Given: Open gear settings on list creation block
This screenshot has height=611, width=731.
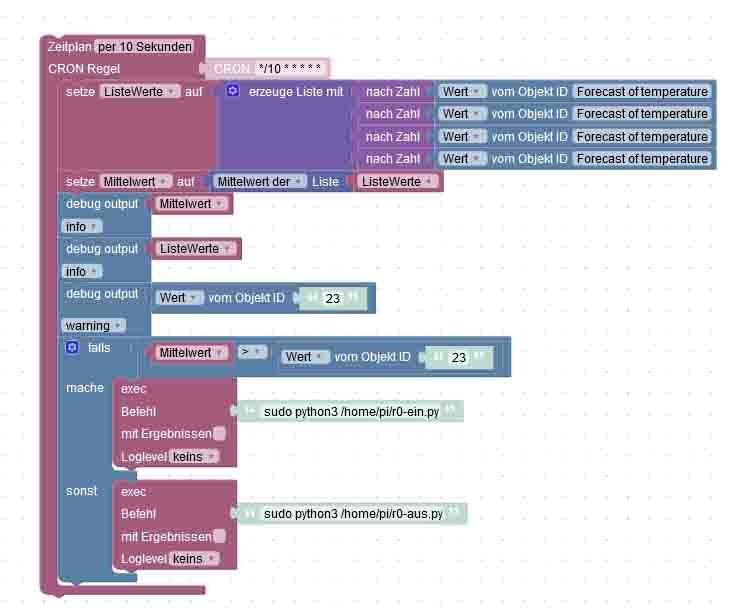Looking at the screenshot, I should tap(232, 90).
